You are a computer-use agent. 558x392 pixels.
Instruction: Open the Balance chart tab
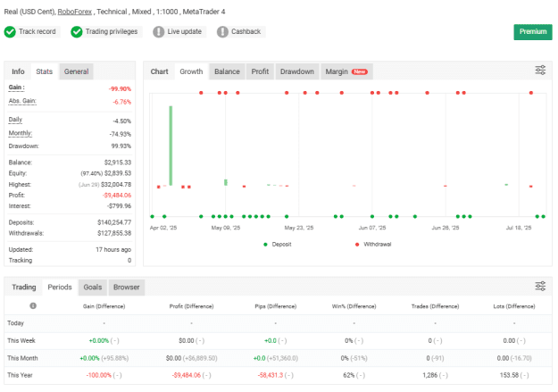click(227, 71)
